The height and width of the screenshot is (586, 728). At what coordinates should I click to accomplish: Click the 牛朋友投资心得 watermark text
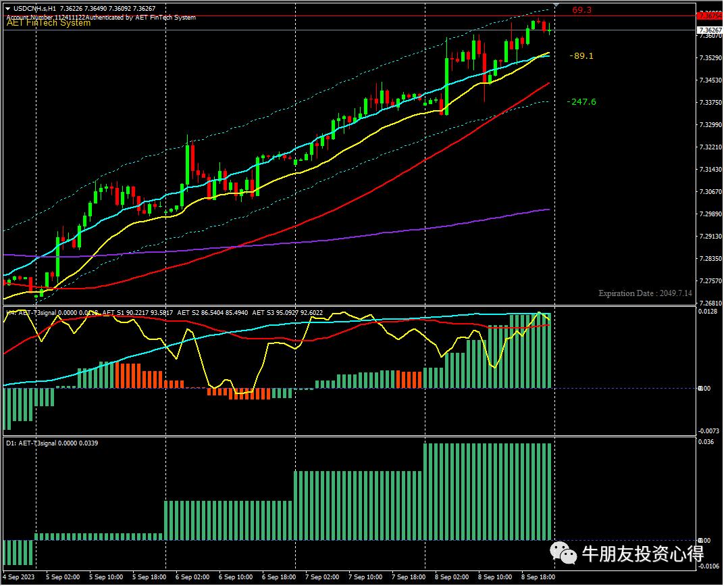point(642,554)
